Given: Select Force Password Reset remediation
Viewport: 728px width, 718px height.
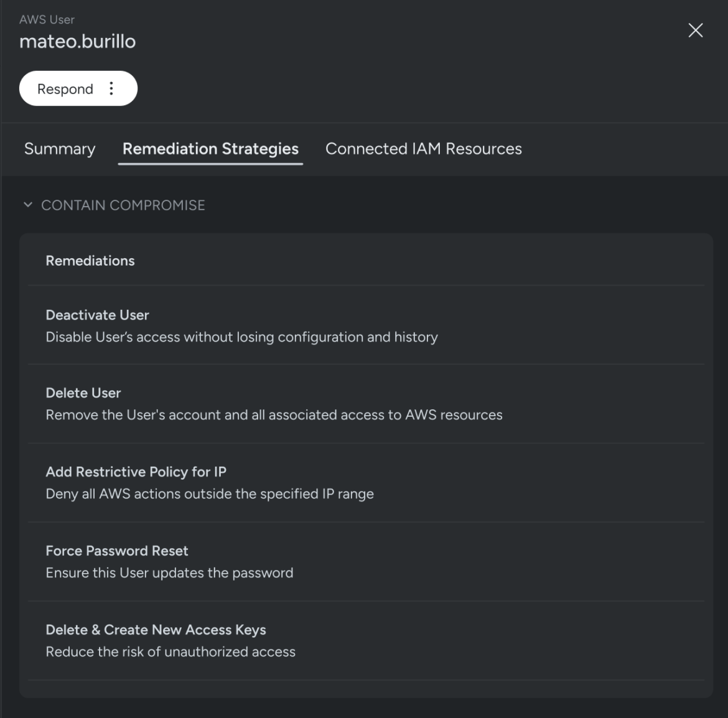Looking at the screenshot, I should pyautogui.click(x=118, y=551).
